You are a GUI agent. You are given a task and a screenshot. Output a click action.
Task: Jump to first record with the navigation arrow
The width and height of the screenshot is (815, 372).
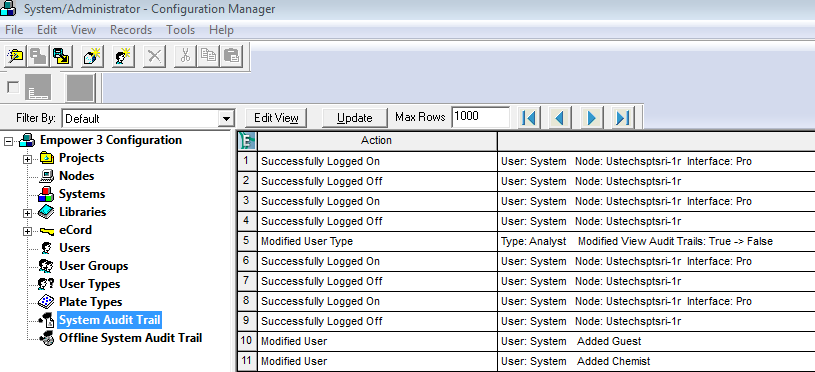529,118
